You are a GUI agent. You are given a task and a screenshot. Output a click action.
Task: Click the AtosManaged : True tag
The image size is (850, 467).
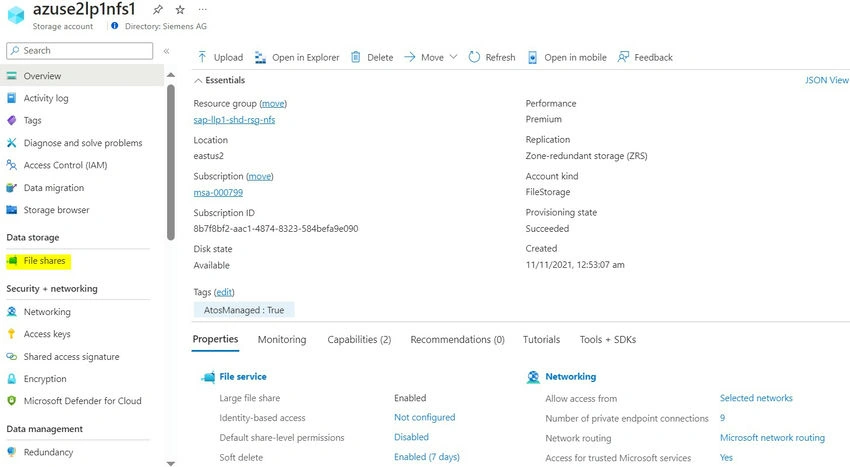coord(244,310)
